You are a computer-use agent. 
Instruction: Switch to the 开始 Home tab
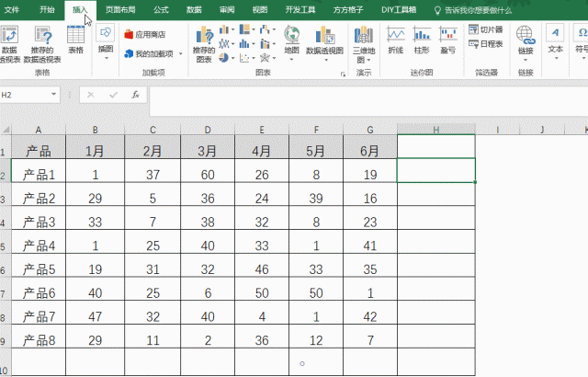click(x=47, y=10)
